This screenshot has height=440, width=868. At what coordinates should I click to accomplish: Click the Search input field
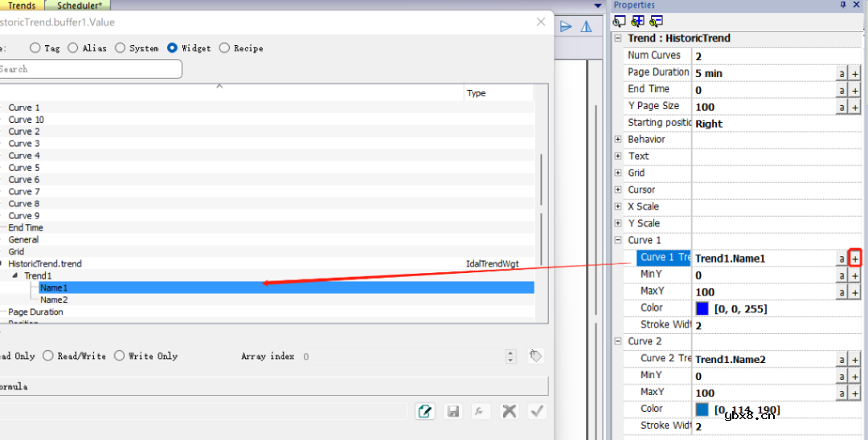(x=88, y=69)
